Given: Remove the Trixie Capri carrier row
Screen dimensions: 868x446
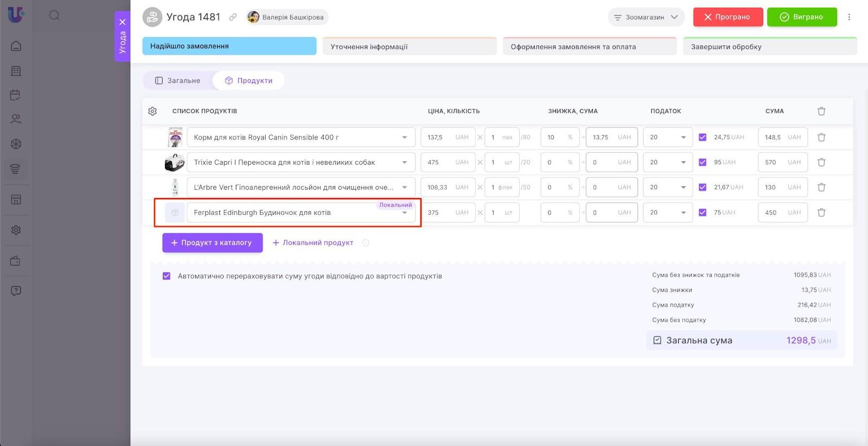Looking at the screenshot, I should pyautogui.click(x=821, y=162).
